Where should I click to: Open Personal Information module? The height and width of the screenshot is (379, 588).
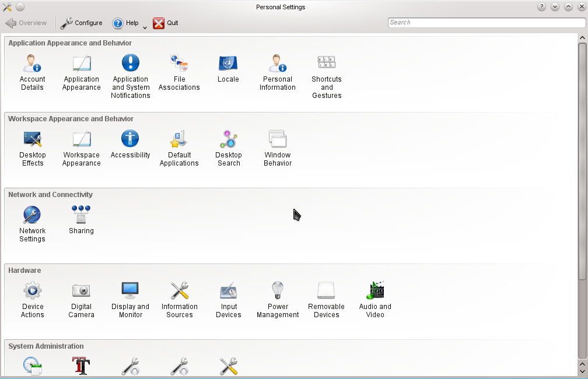click(278, 72)
